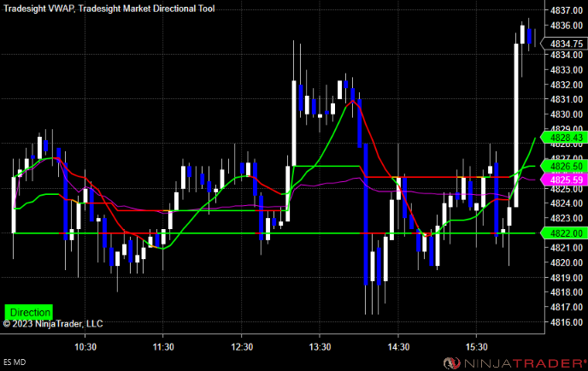Select the green 4822.00 price label

click(x=564, y=233)
